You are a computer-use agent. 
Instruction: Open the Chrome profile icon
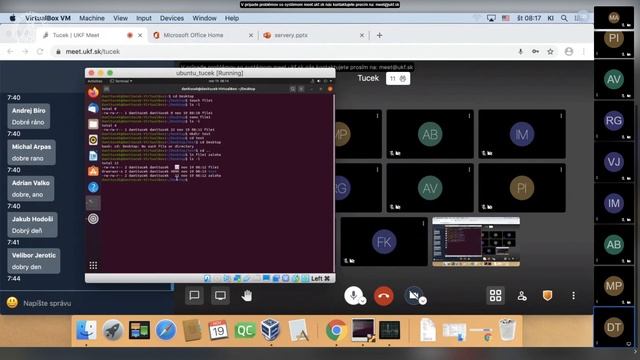coord(569,51)
